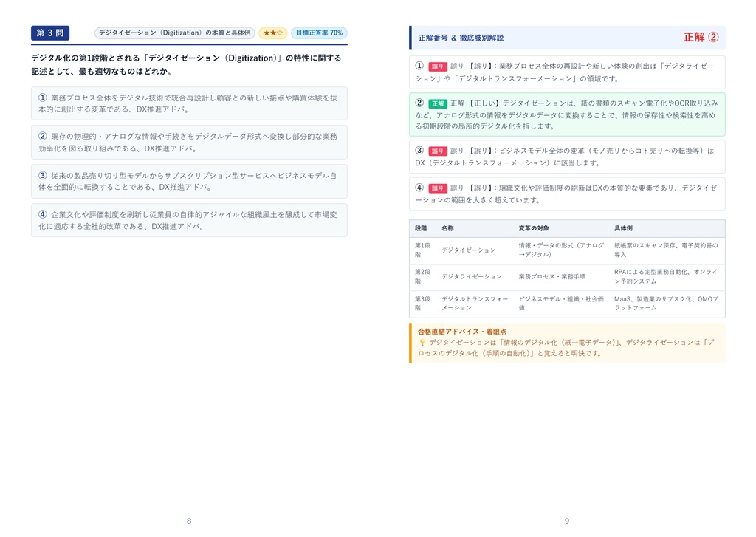Click the MaaS、製造業のサブスク化 example cell
Viewport: 756px width, 537px height.
pos(667,303)
